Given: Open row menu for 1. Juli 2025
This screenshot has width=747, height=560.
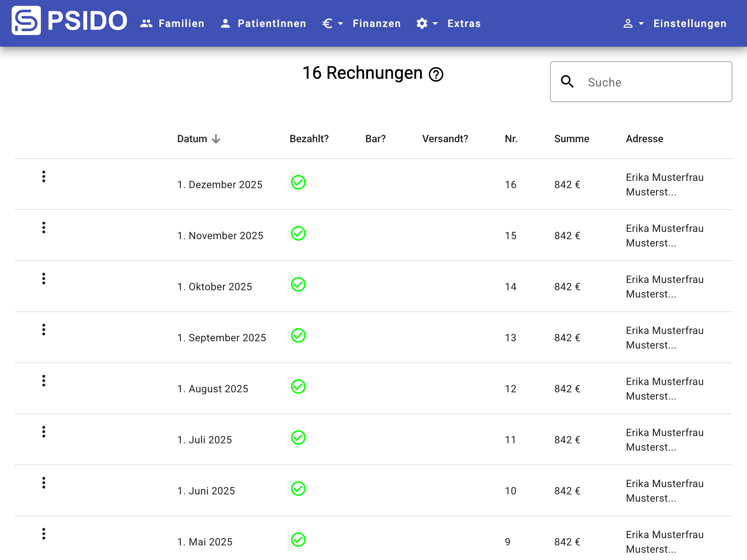Looking at the screenshot, I should [44, 432].
